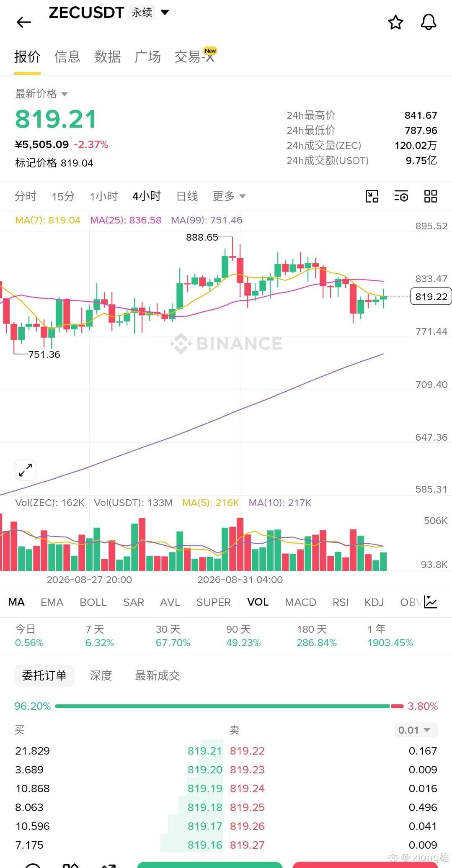The image size is (452, 868).
Task: Toggle the VOL indicator
Action: 258,602
